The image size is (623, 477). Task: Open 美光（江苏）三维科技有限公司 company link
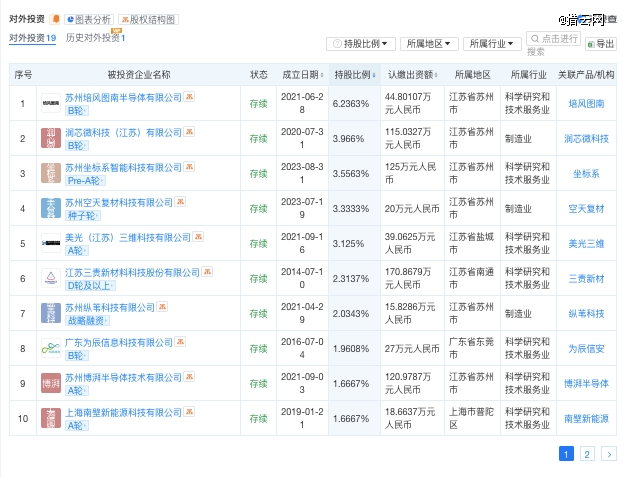coord(128,238)
